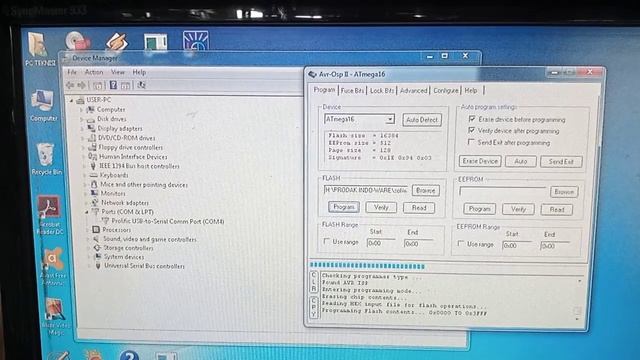Click the FLASH Browse button
640x360 pixels.
pyautogui.click(x=426, y=191)
